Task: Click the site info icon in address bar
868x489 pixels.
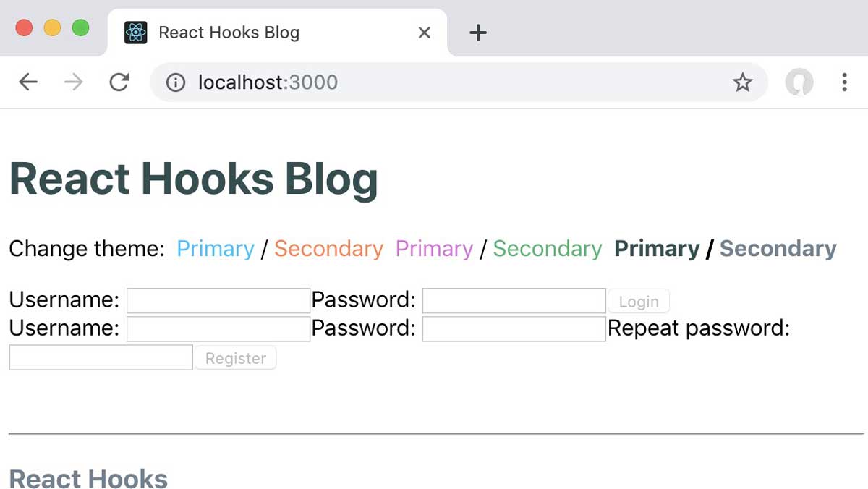Action: point(176,82)
